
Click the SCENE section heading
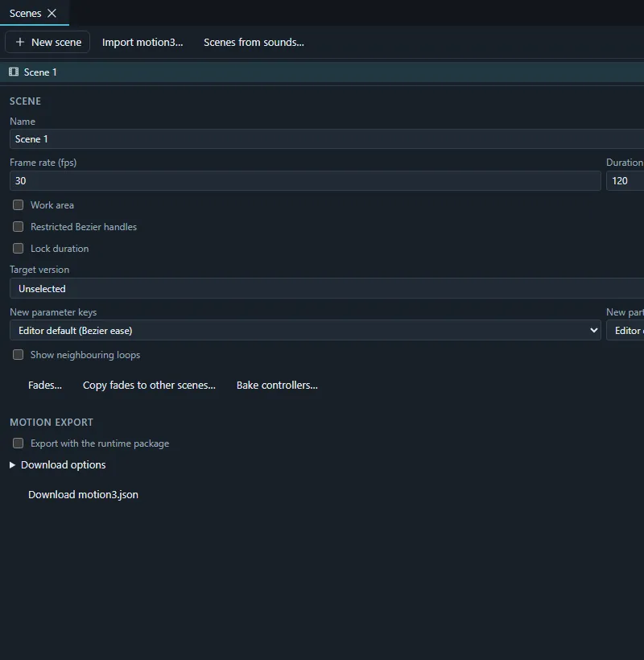[25, 101]
